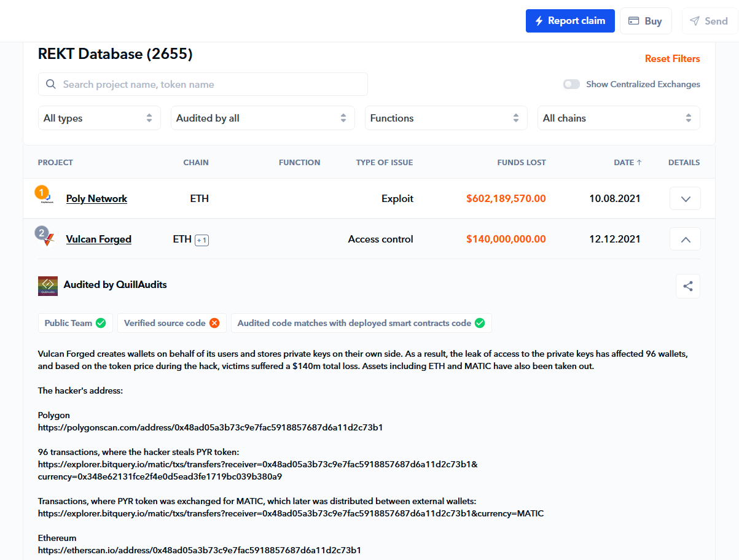Click the QuillAudits auditor logo

48,286
